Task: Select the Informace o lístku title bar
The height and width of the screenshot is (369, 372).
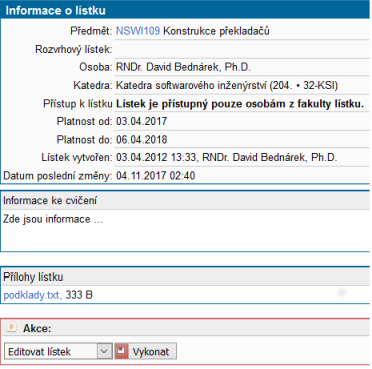Action: pyautogui.click(x=185, y=10)
